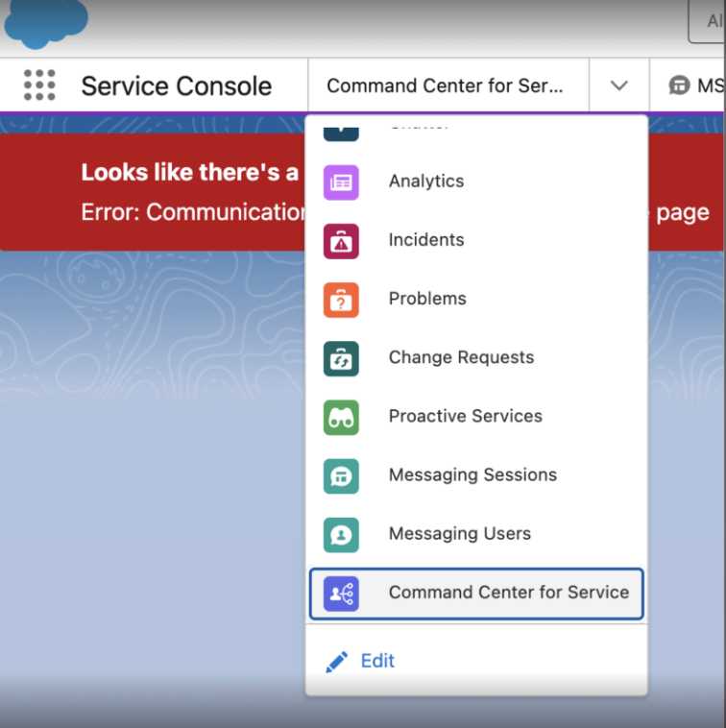Open the Command Center for Ser... navigation selector
Image resolution: width=726 pixels, height=728 pixels.
coord(448,85)
